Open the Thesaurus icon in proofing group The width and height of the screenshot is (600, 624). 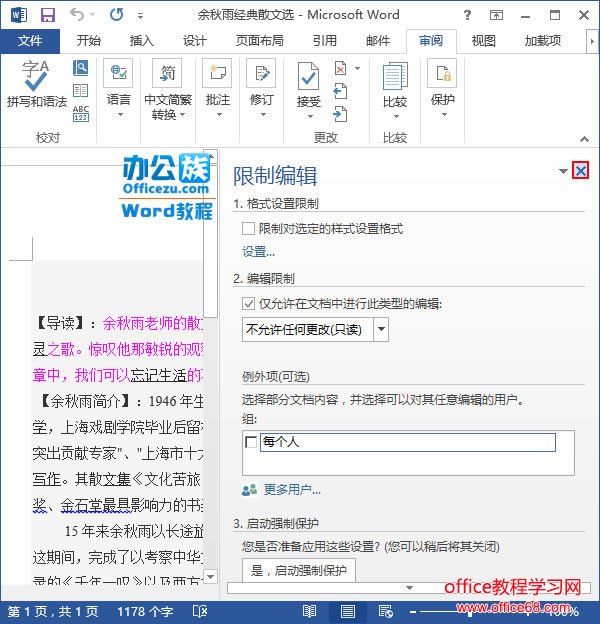point(81,90)
